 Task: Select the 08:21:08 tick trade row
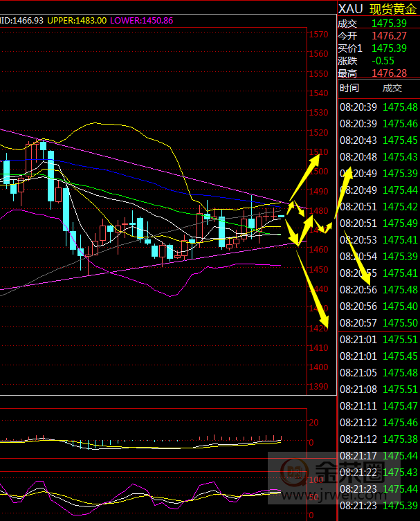377,389
